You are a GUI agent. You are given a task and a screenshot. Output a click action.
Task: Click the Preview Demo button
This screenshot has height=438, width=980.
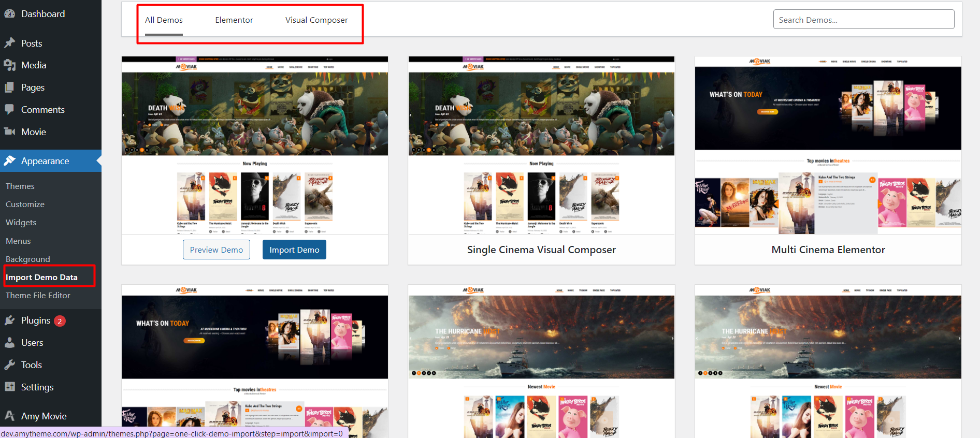click(x=217, y=250)
